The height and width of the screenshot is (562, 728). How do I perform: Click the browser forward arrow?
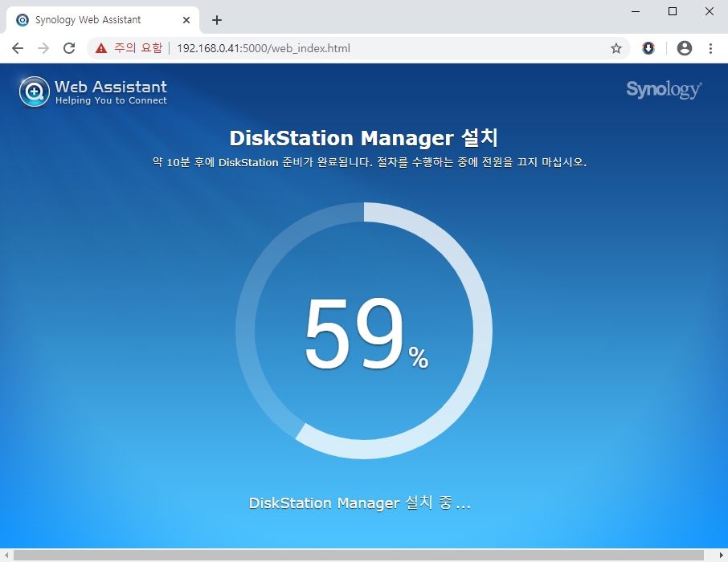(43, 48)
